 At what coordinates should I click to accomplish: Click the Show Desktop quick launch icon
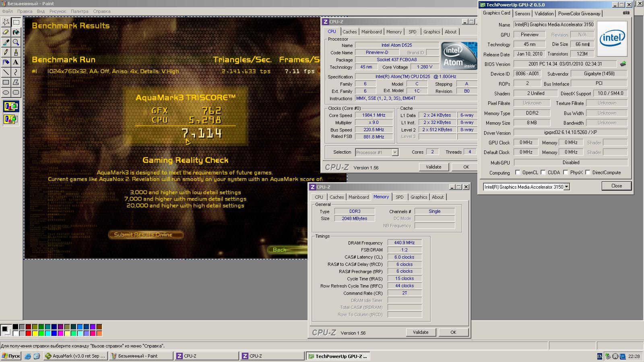pyautogui.click(x=37, y=356)
